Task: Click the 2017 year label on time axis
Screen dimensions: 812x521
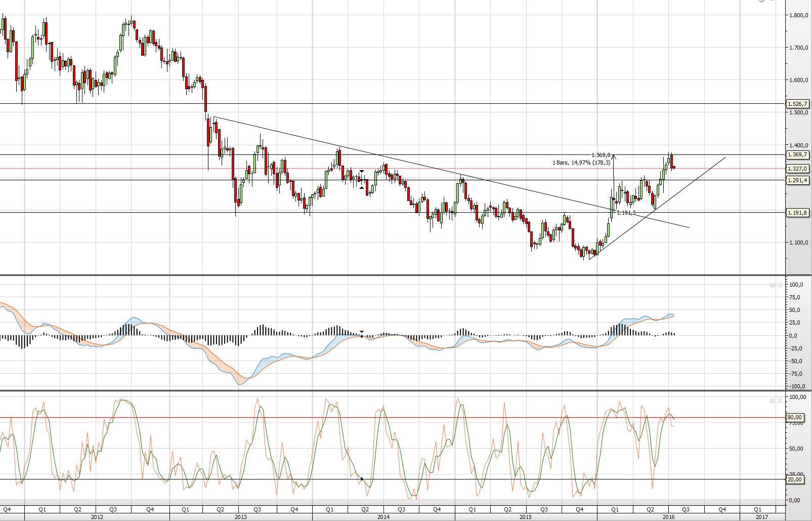Action: click(761, 517)
